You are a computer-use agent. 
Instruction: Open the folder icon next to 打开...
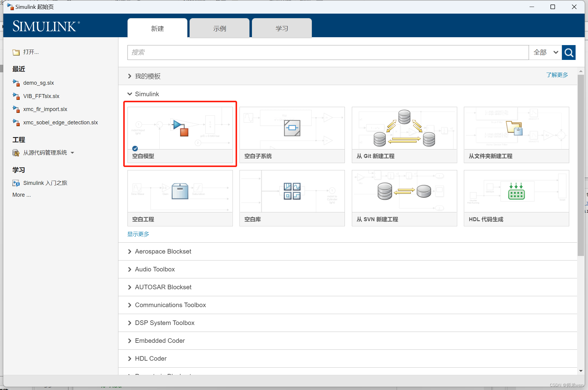tap(16, 52)
